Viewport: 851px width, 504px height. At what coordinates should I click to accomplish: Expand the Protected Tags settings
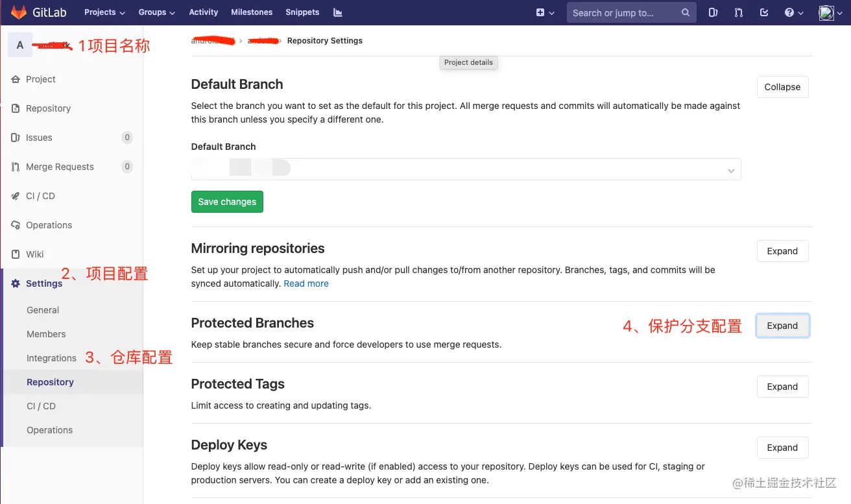[x=782, y=386]
